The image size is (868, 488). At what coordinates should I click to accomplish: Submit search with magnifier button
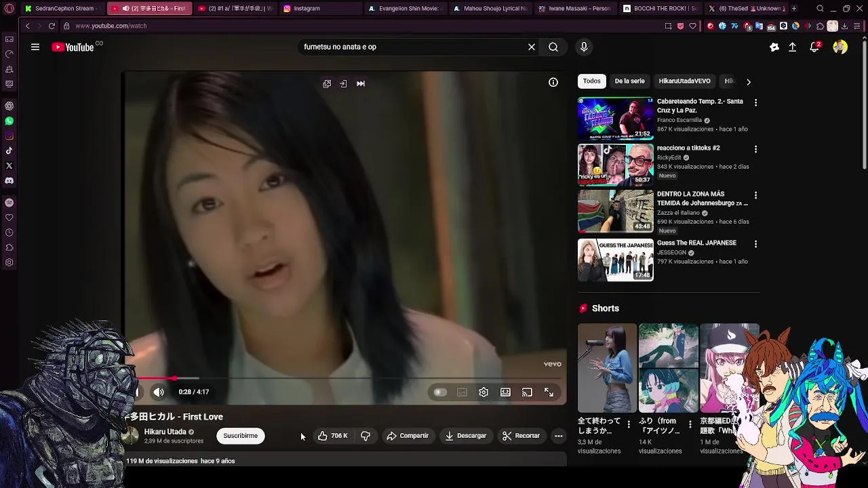click(553, 47)
